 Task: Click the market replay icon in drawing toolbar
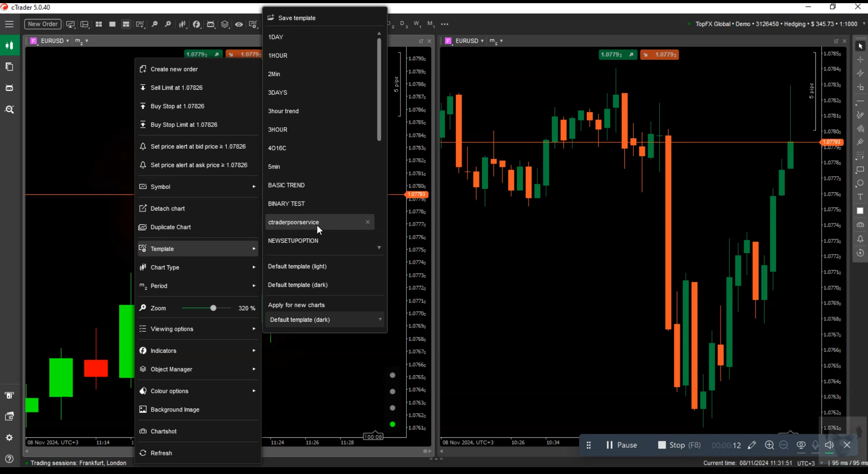[860, 253]
